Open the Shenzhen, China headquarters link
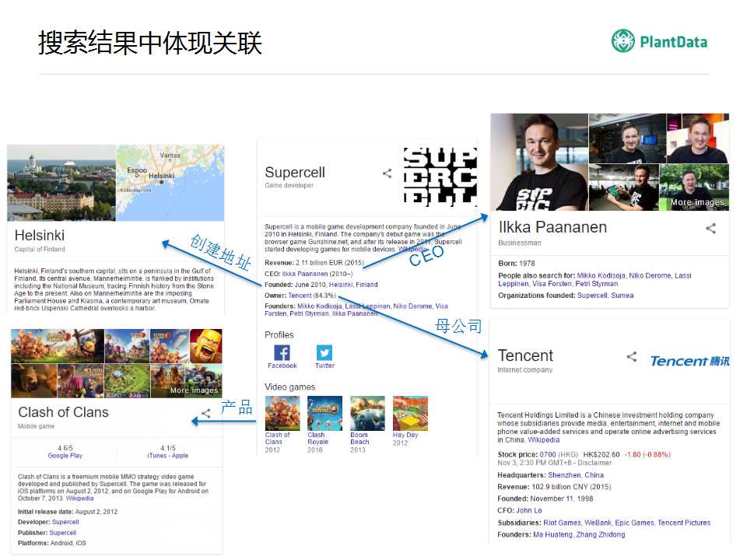Image resolution: width=747 pixels, height=560 pixels. point(576,475)
